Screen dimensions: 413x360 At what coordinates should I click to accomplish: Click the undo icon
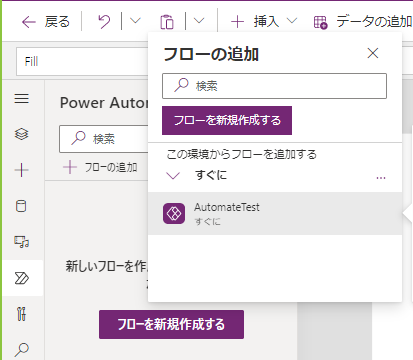coord(104,22)
